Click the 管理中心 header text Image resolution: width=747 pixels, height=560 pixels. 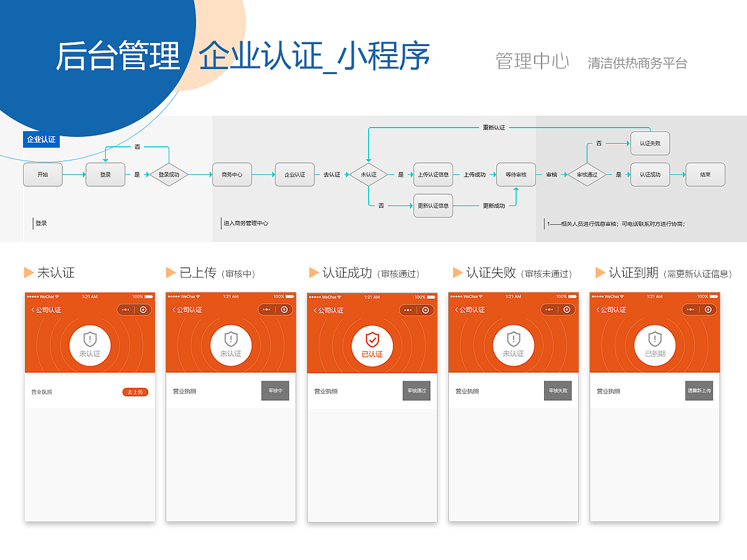[532, 61]
